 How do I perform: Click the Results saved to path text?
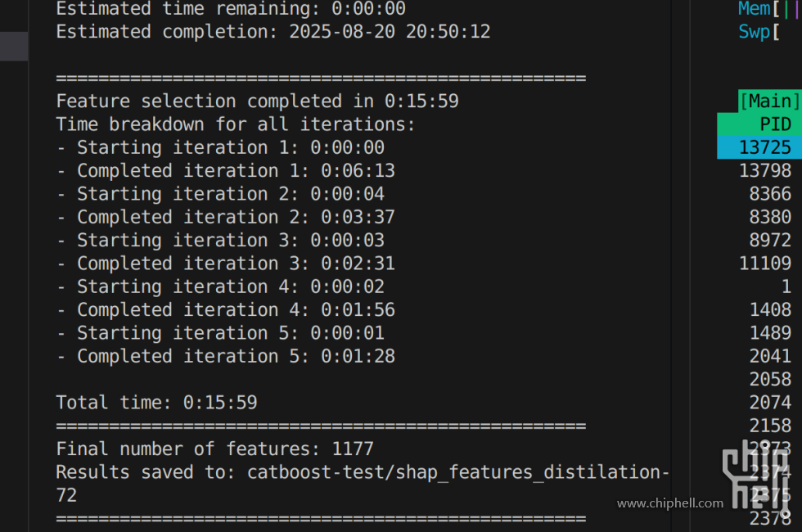pyautogui.click(x=363, y=484)
